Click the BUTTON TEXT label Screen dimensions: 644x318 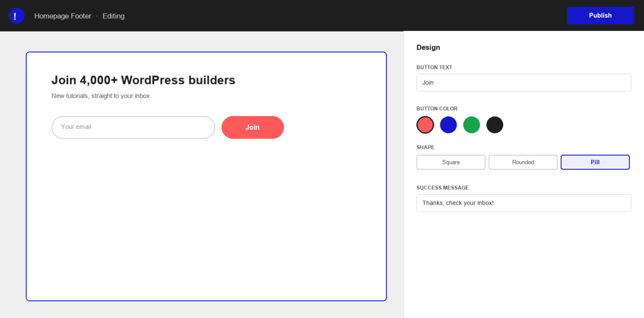pos(435,67)
